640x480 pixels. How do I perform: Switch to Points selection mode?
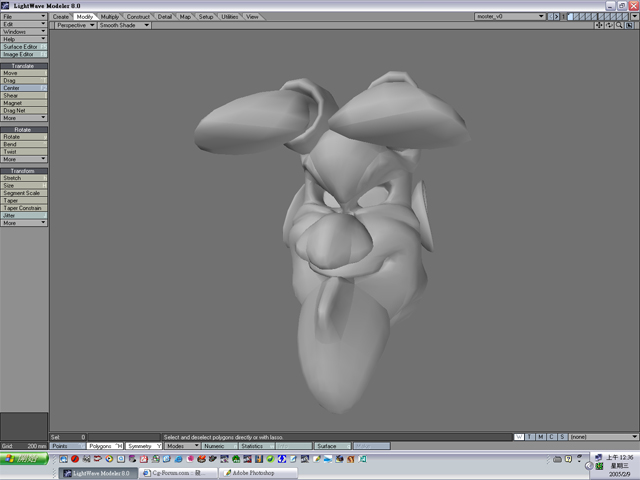tap(67, 446)
